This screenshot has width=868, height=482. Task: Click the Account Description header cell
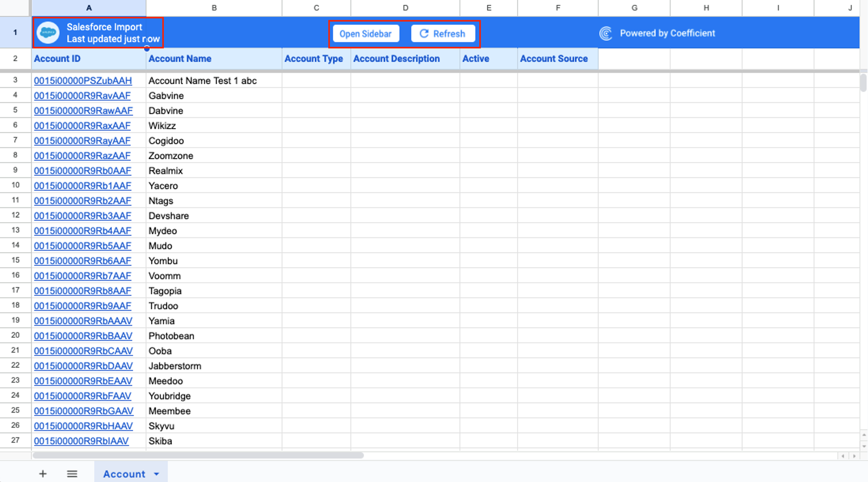coord(405,59)
